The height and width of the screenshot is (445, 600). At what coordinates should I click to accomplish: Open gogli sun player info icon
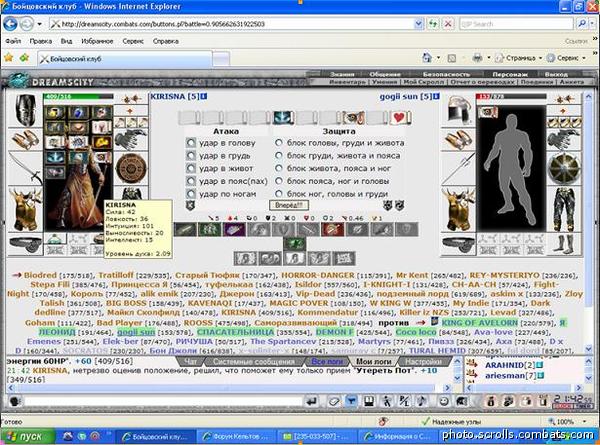click(436, 96)
